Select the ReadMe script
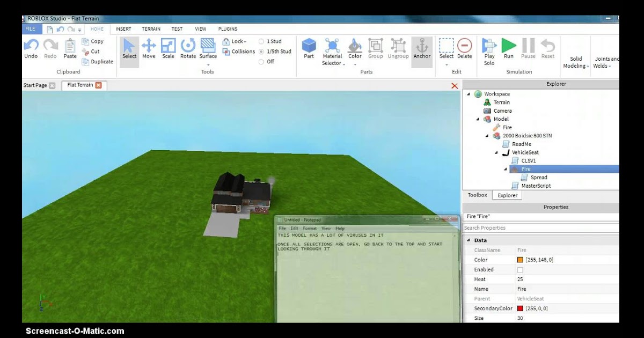This screenshot has height=338, width=644. [522, 144]
